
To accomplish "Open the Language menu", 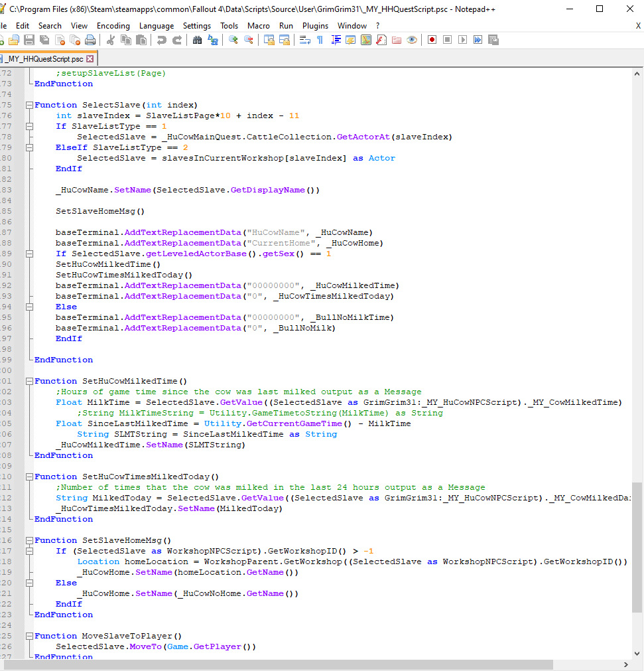I will [x=157, y=26].
